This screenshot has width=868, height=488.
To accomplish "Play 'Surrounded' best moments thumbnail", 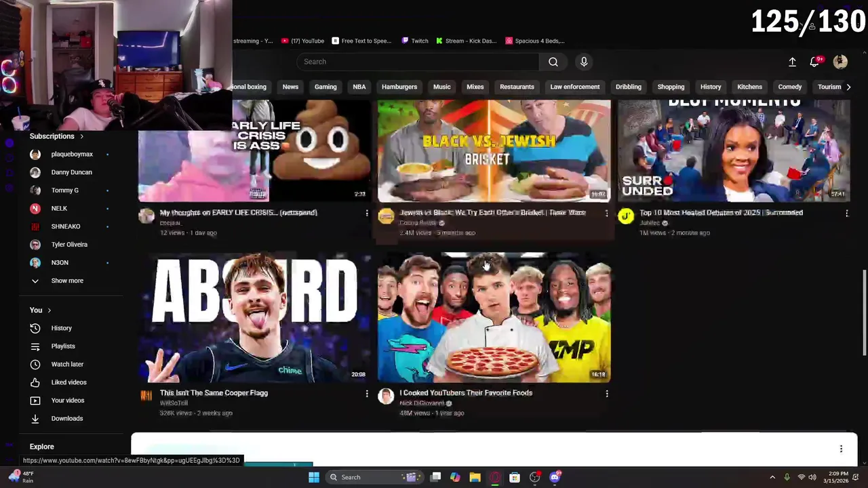I will [x=734, y=151].
